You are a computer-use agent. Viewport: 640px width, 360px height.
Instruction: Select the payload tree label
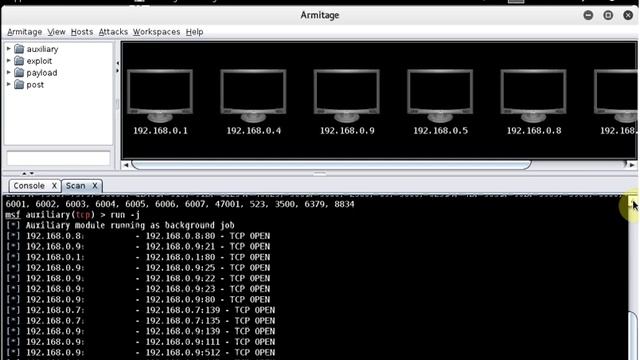(x=42, y=73)
